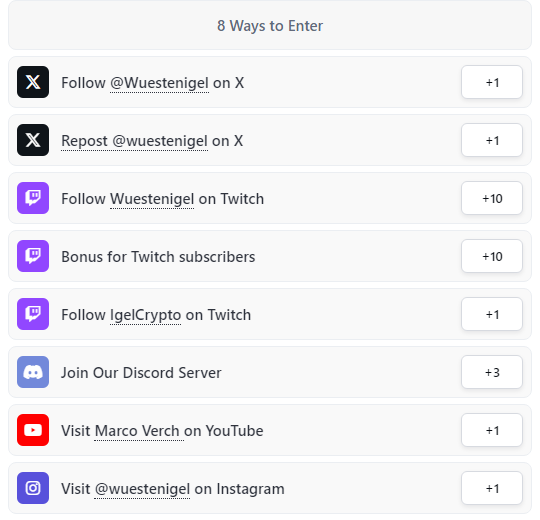Claim +10 for following Wuestenigel on Twitch
Viewport: 540px width, 520px height.
coord(492,198)
